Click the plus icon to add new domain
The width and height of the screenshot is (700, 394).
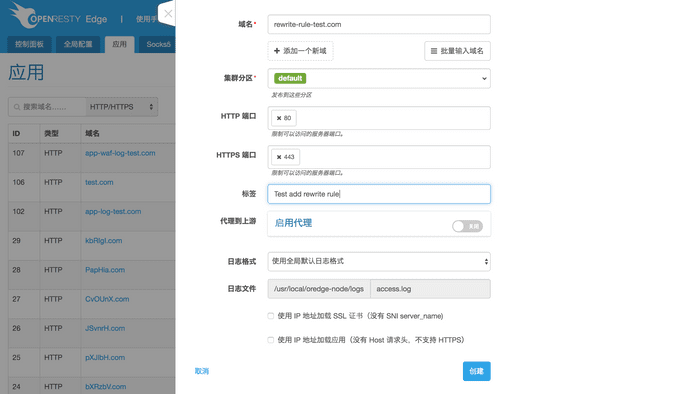[277, 51]
